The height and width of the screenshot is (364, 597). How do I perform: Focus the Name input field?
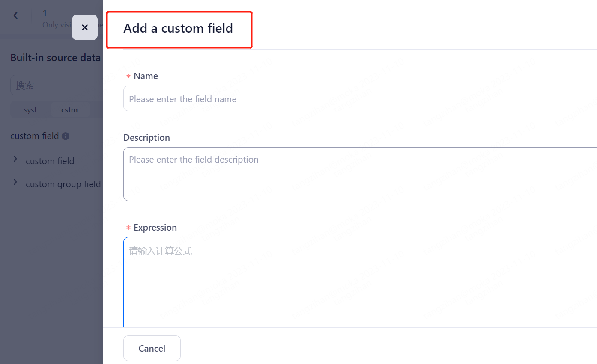360,99
